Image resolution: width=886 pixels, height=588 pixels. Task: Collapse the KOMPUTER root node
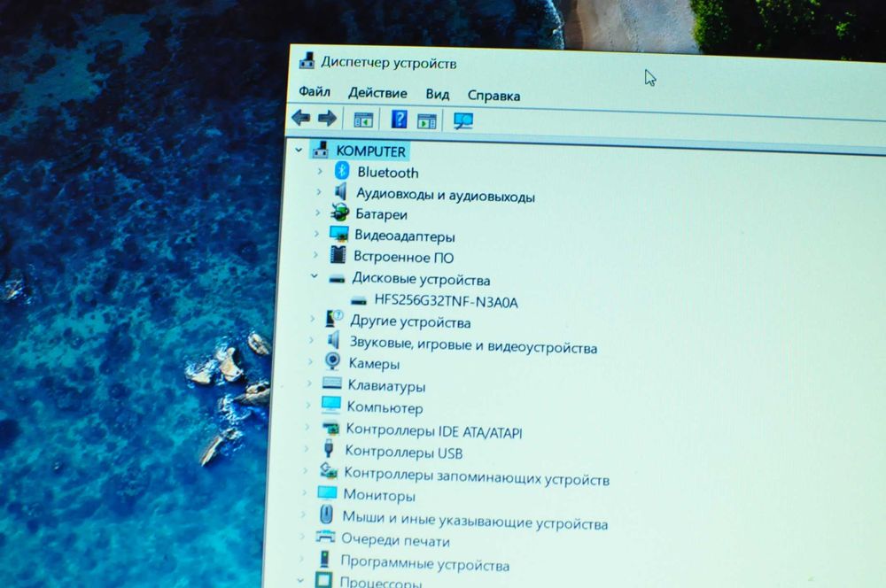click(x=299, y=150)
